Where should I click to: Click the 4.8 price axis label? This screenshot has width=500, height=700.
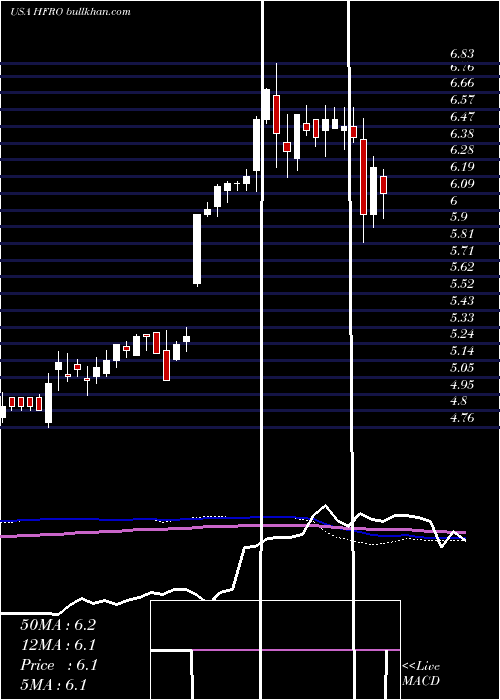pos(458,401)
